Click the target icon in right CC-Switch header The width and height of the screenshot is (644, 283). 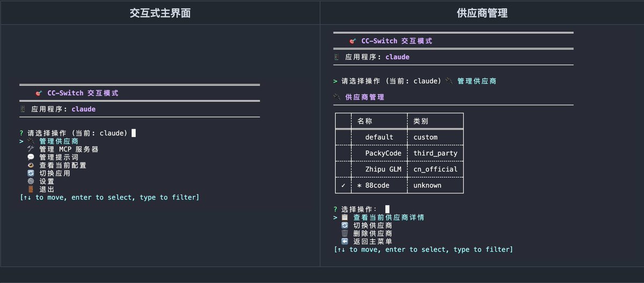pos(353,41)
